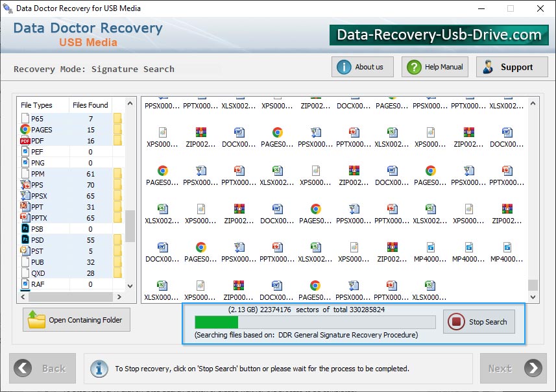This screenshot has height=392, width=556.
Task: Click the green search progress bar
Action: coord(315,322)
